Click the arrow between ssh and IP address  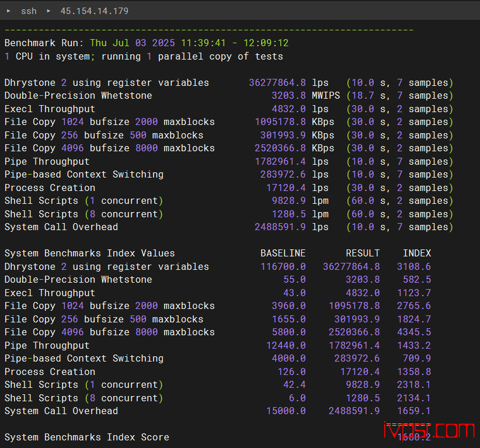point(48,11)
